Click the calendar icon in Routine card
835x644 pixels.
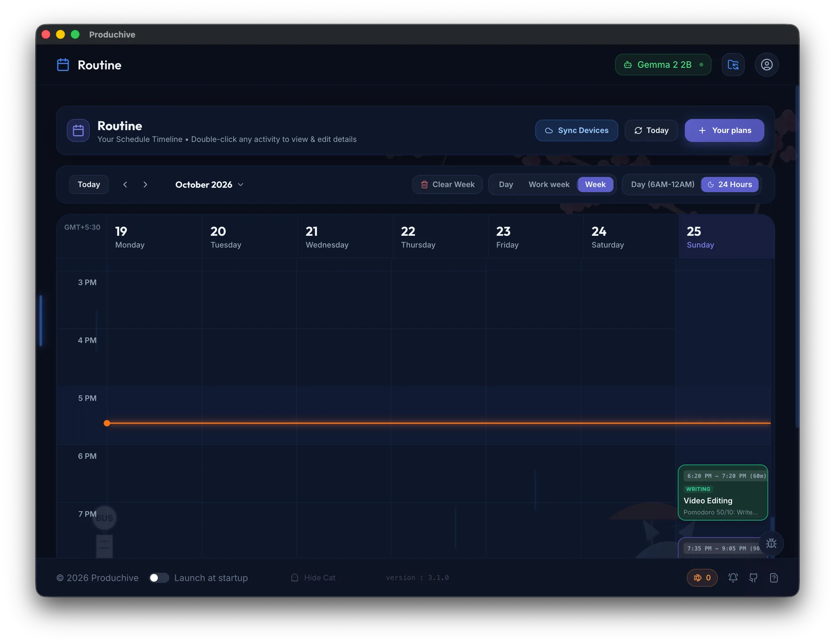[78, 130]
